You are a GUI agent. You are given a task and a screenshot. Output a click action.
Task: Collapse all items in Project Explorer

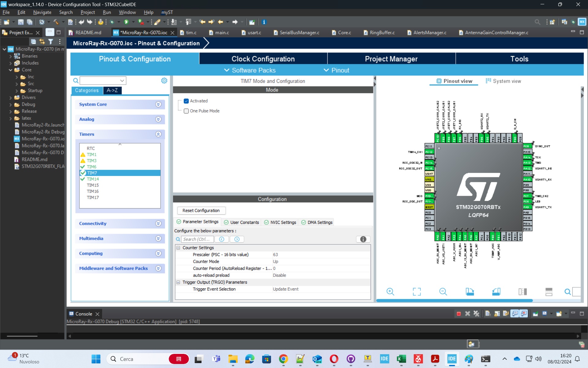pyautogui.click(x=33, y=42)
